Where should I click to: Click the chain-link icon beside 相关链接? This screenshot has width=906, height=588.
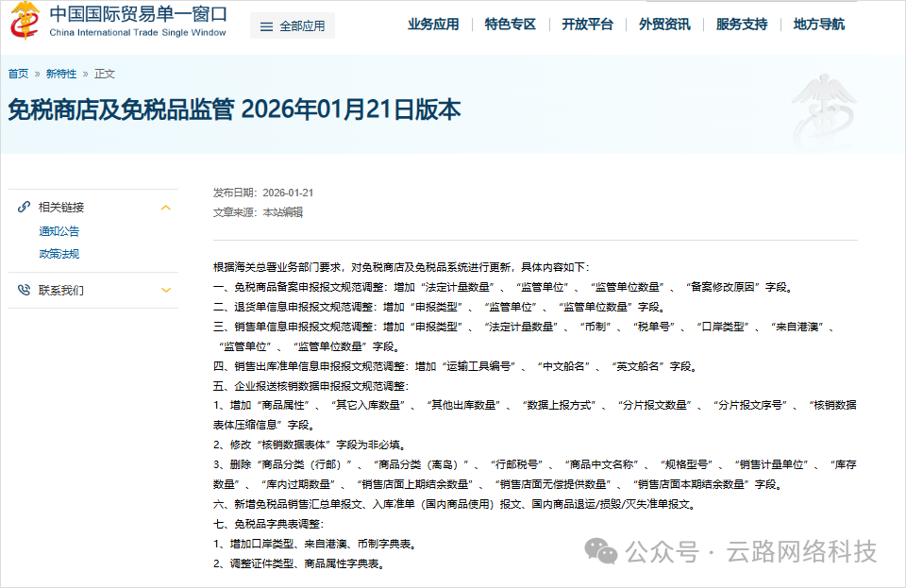coord(24,207)
